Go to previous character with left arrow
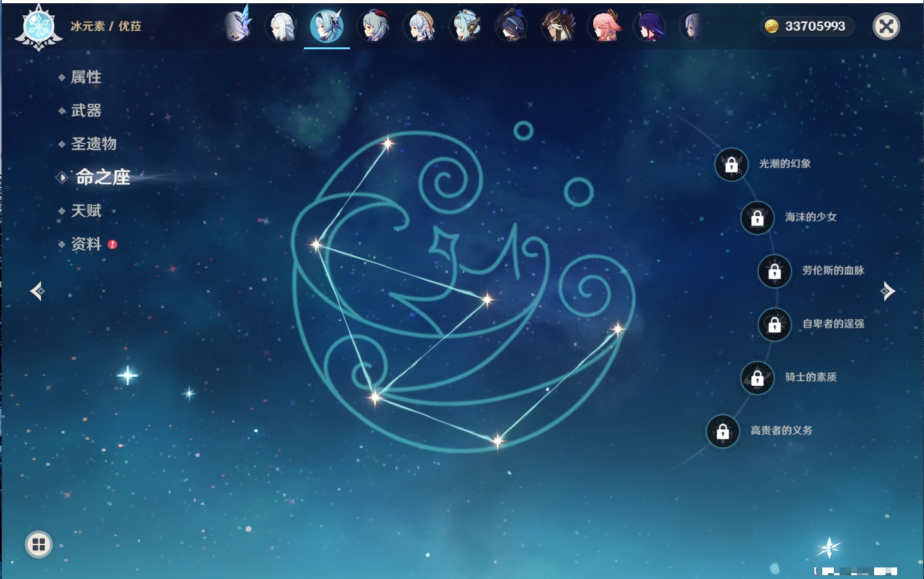Viewport: 924px width, 579px height. click(37, 291)
